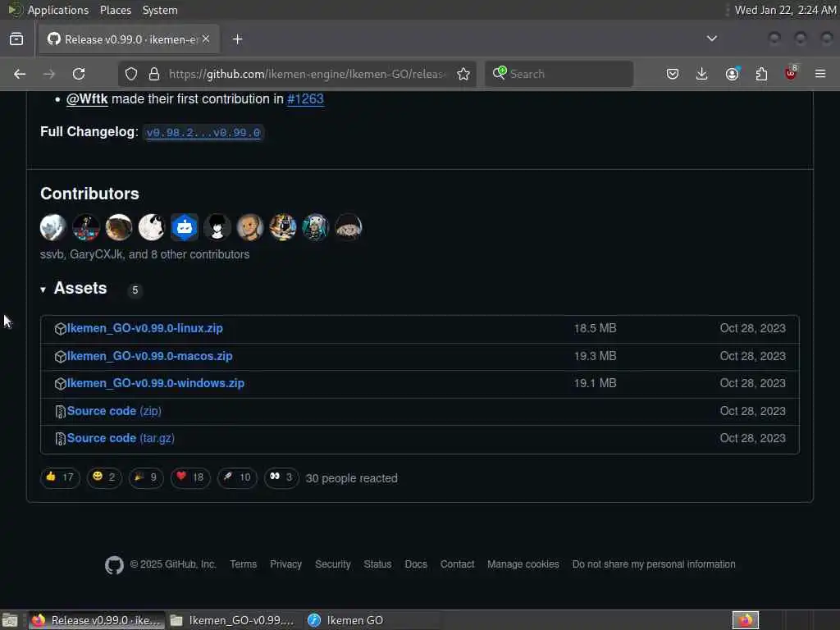Viewport: 840px width, 630px height.
Task: Click the tracking protection shield icon
Action: pyautogui.click(x=131, y=74)
